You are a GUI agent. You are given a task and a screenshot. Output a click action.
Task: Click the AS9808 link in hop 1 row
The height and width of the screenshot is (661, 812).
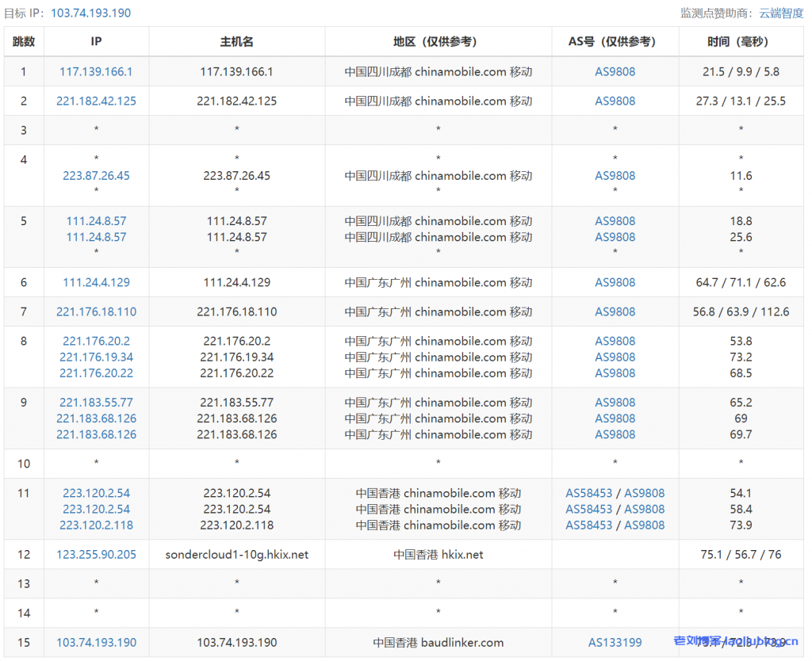coord(615,71)
